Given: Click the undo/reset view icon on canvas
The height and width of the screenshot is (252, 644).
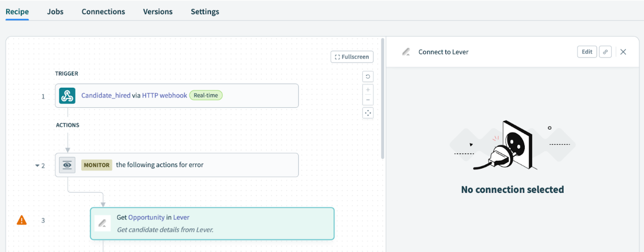Looking at the screenshot, I should coord(368,77).
